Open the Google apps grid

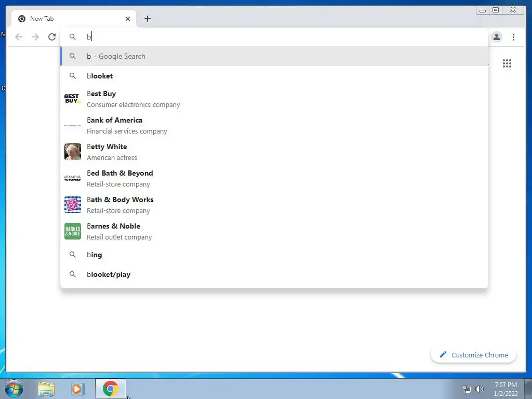[x=507, y=63]
